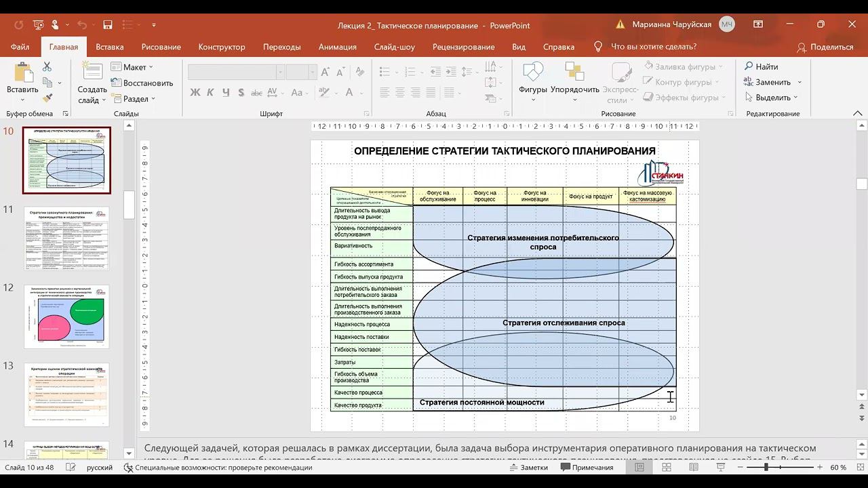Image resolution: width=868 pixels, height=488 pixels.
Task: Switch to Reading view icon
Action: tap(694, 468)
